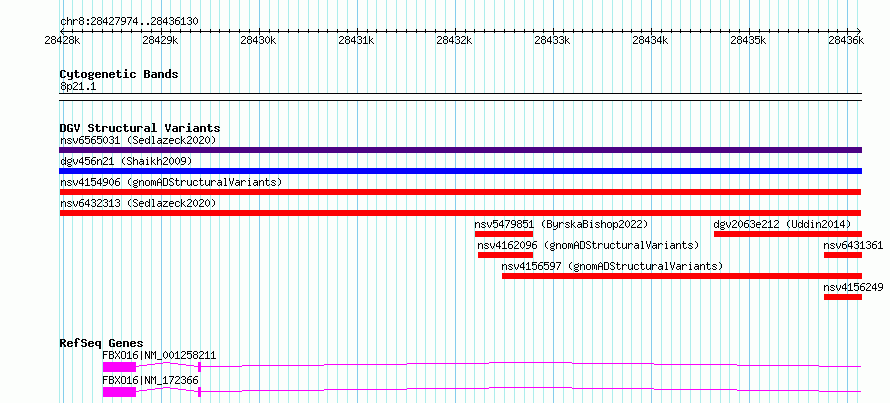Click the nsv6431361 label text
This screenshot has width=890, height=403.
pos(853,245)
